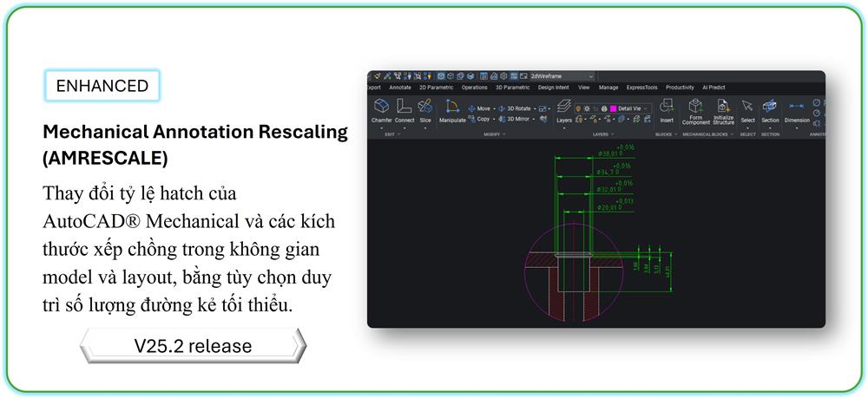Screen dimensions: 868x398
Task: Click the Move tool
Action: click(479, 109)
